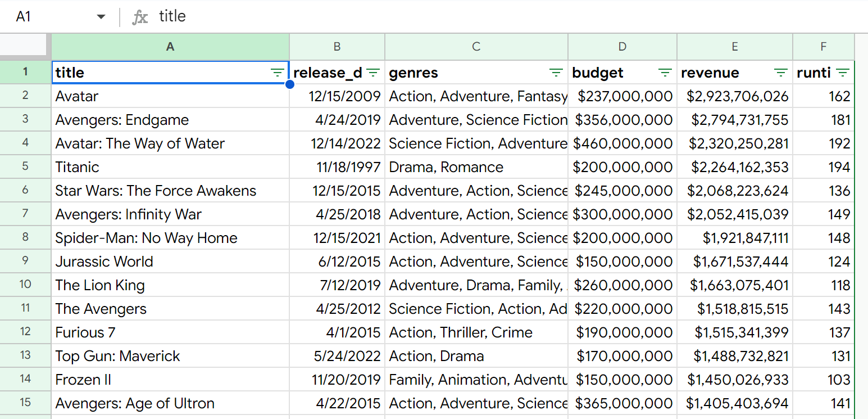Select the Frozen II budget cell

click(622, 380)
